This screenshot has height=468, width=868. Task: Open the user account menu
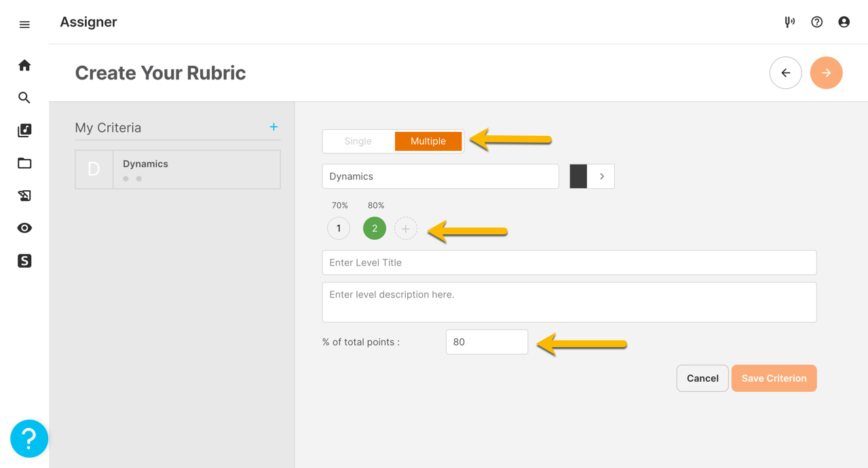[x=844, y=22]
